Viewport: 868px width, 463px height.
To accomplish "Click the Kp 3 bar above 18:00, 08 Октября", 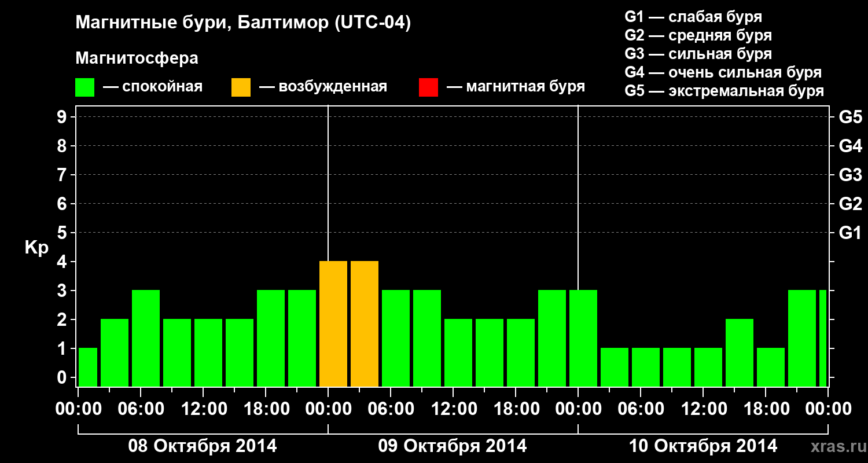I will click(271, 339).
